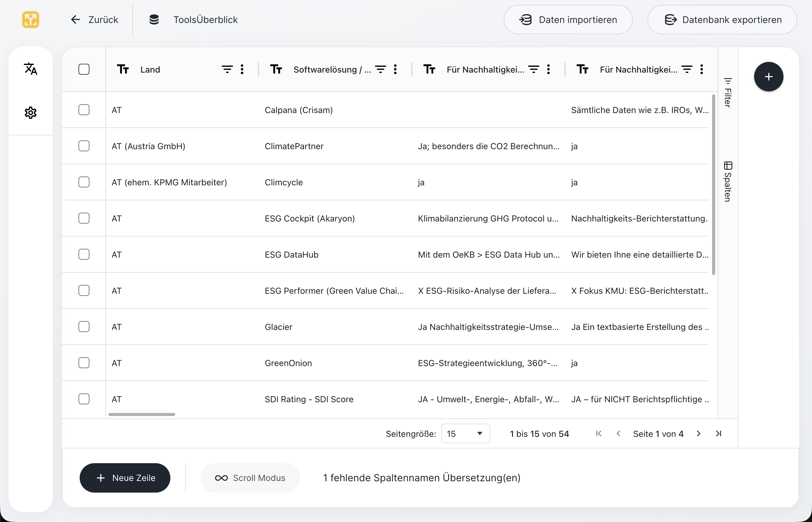Enable Scroll Modus

[x=250, y=478]
